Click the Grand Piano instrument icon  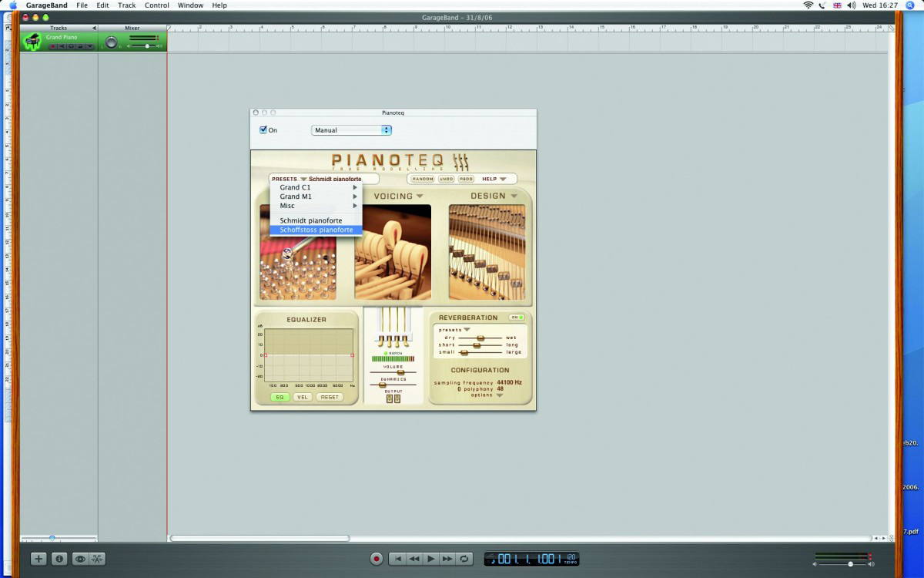[x=32, y=42]
